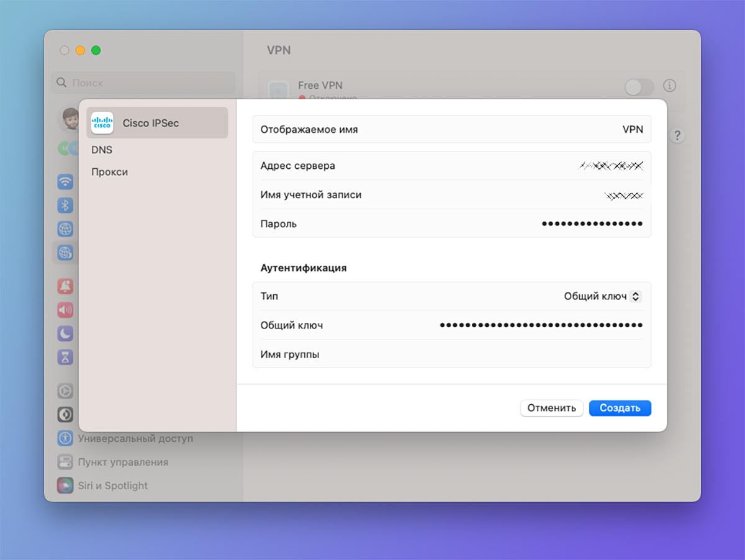Click the Cisco IPSec logo icon
Image resolution: width=745 pixels, height=560 pixels.
102,123
